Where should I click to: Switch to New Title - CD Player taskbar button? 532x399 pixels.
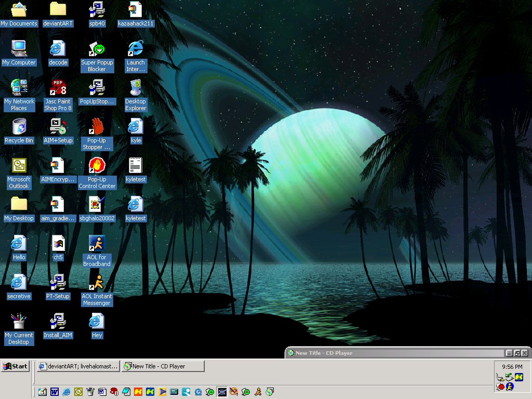click(163, 366)
